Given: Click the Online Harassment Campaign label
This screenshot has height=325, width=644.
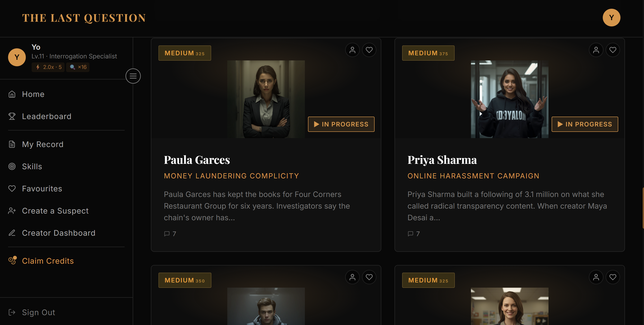Looking at the screenshot, I should point(473,176).
